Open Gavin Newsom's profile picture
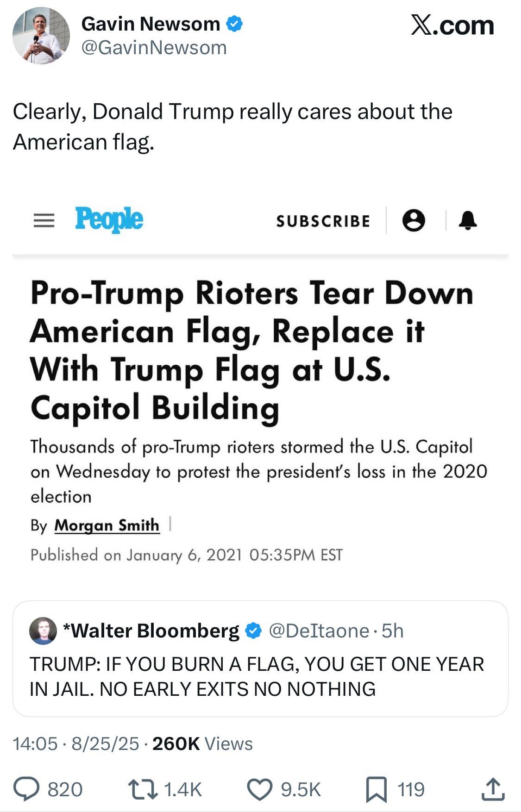Image resolution: width=521 pixels, height=812 pixels. tap(41, 36)
